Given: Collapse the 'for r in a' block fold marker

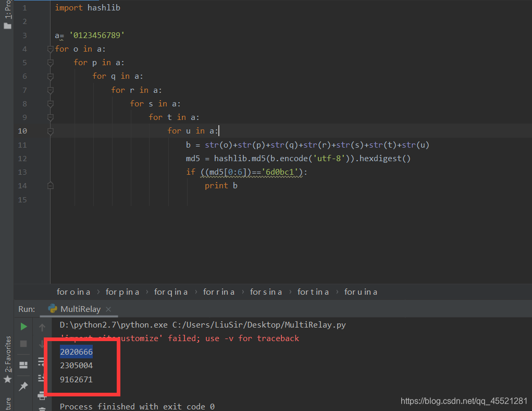Looking at the screenshot, I should 50,90.
